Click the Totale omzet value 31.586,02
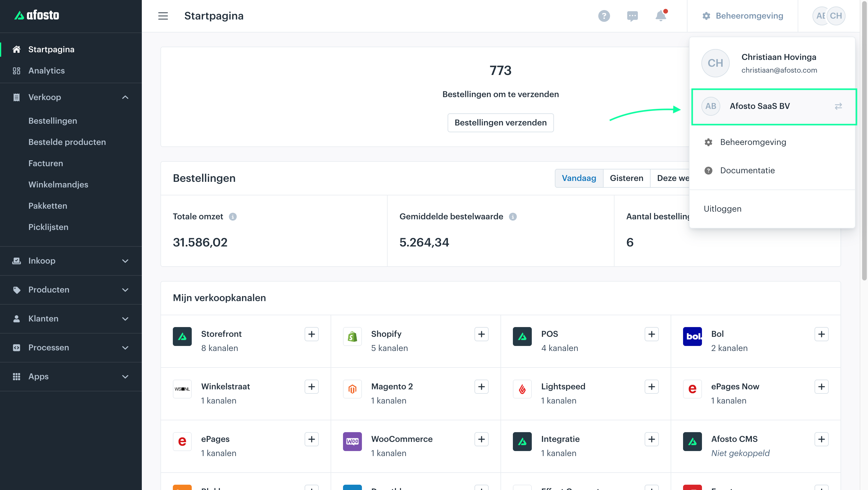868x490 pixels. (200, 242)
